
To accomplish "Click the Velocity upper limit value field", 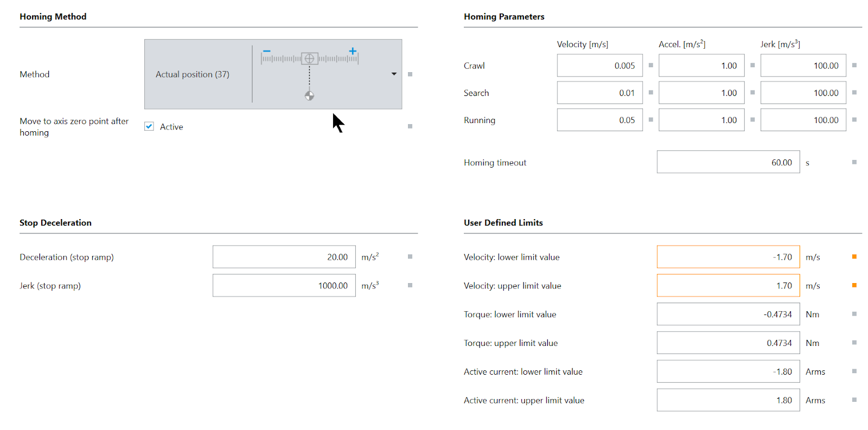I will [729, 285].
